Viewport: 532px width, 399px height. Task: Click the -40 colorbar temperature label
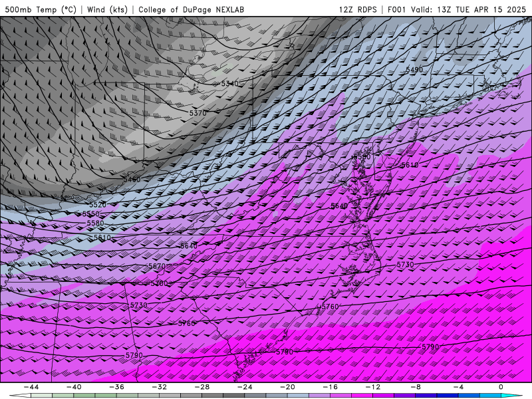tap(74, 387)
